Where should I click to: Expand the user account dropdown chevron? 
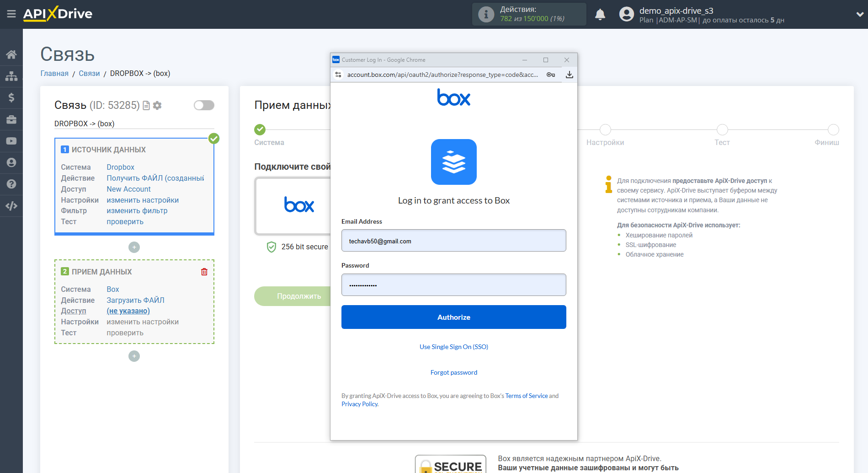[x=859, y=15]
